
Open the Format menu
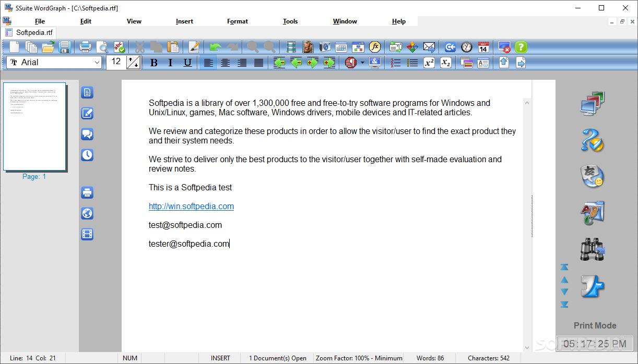tap(238, 21)
